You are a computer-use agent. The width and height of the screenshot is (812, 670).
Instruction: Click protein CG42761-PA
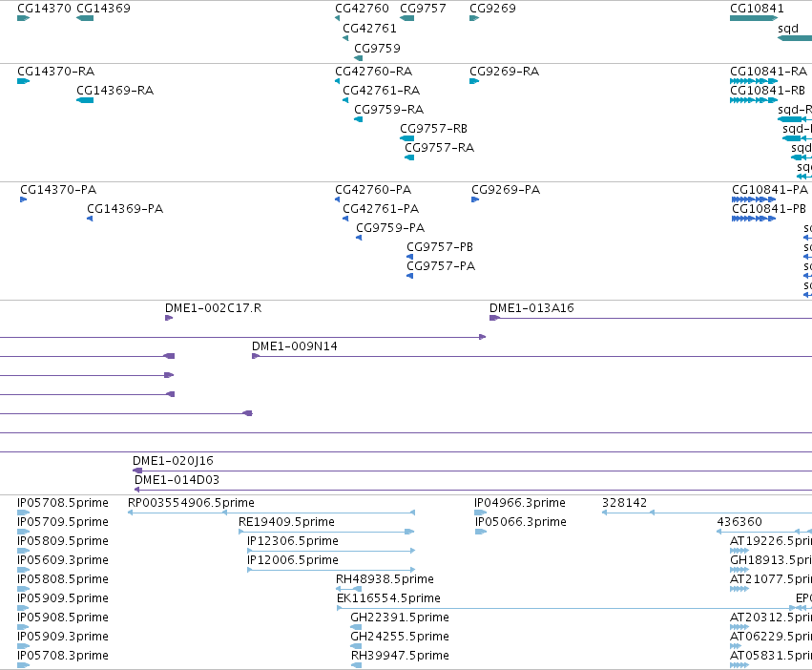coord(381,209)
